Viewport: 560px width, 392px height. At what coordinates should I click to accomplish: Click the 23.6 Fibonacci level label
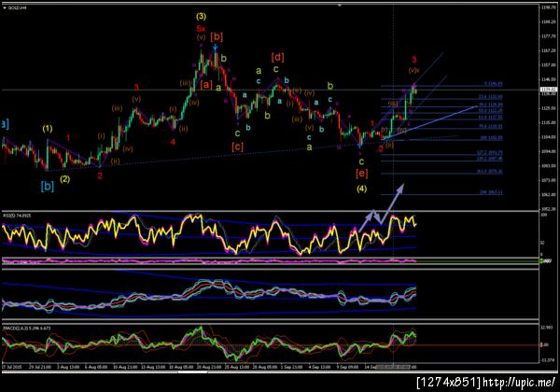pyautogui.click(x=490, y=97)
